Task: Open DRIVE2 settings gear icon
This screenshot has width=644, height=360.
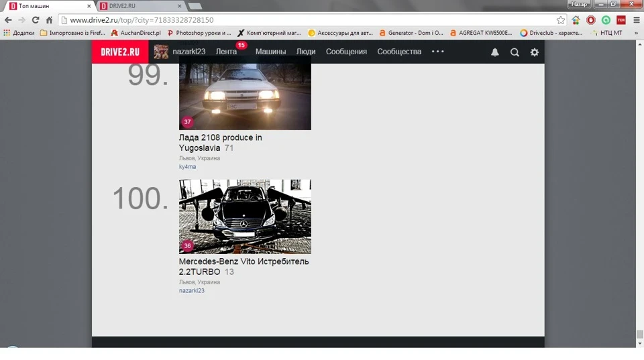Action: click(x=535, y=52)
